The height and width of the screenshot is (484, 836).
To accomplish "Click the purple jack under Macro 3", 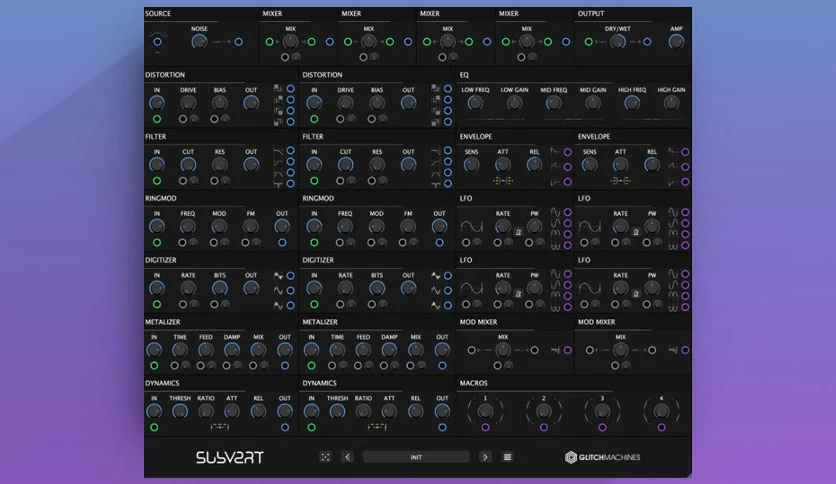I will 602,427.
